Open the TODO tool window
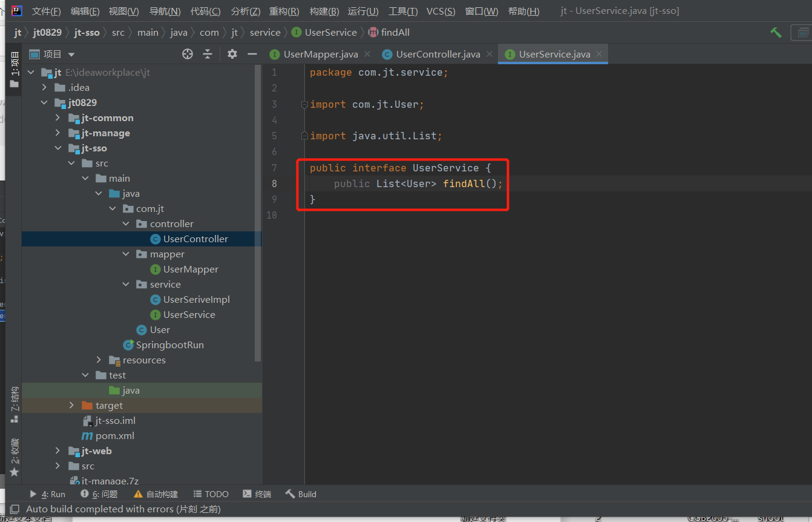 click(211, 494)
